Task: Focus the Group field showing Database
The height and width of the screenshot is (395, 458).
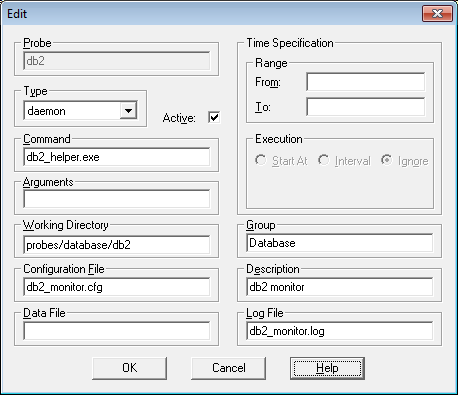Action: tap(340, 243)
